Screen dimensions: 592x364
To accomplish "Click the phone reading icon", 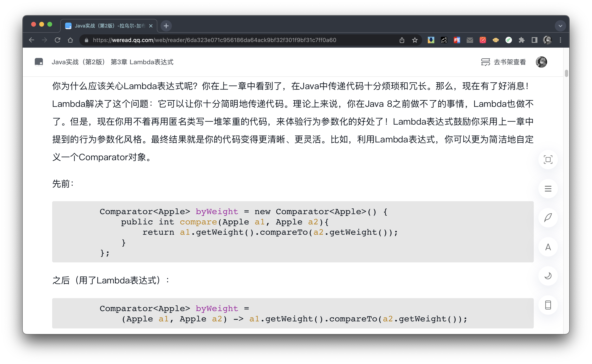I will (x=548, y=305).
